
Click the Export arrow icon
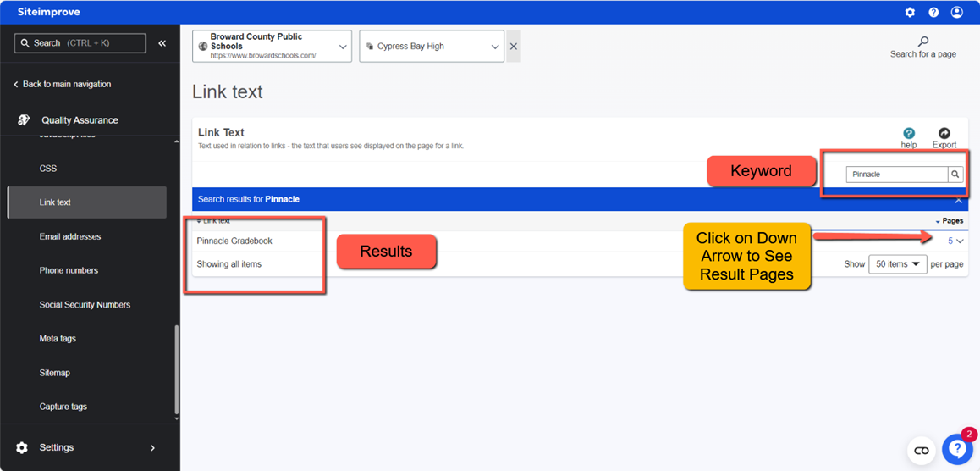[944, 133]
